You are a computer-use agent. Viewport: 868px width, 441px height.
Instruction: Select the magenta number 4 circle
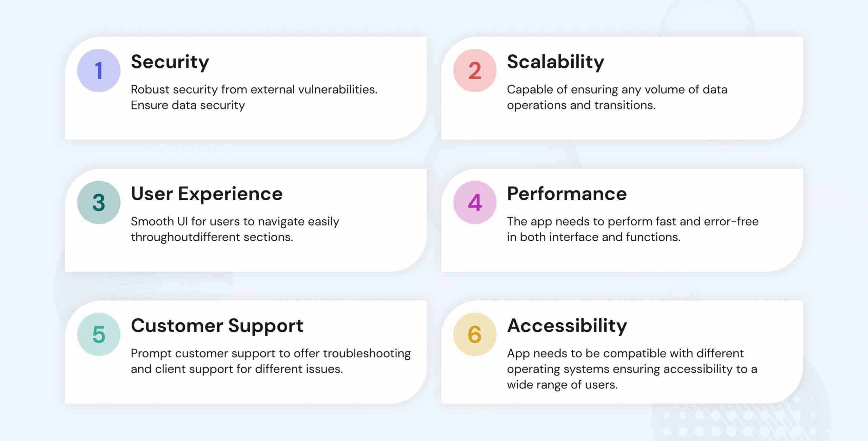(475, 202)
